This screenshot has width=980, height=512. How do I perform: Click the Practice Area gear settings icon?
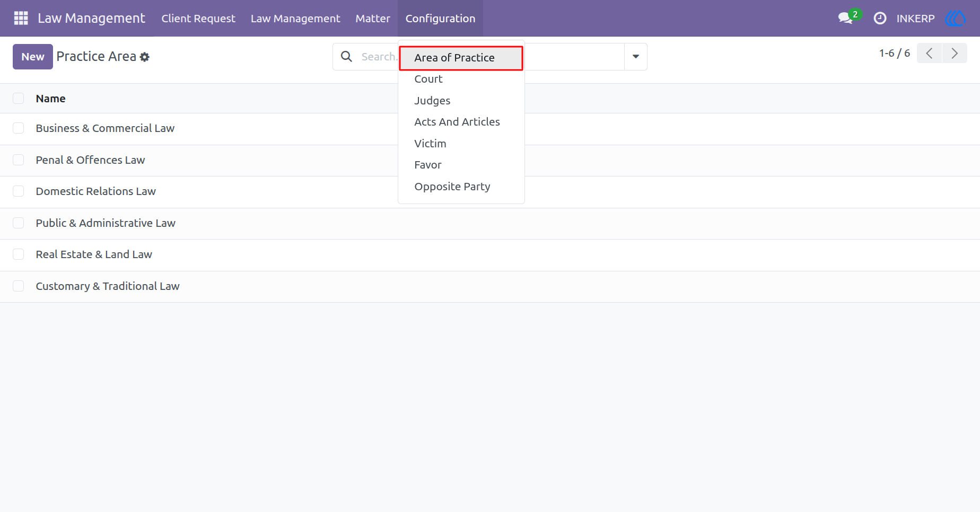click(145, 57)
